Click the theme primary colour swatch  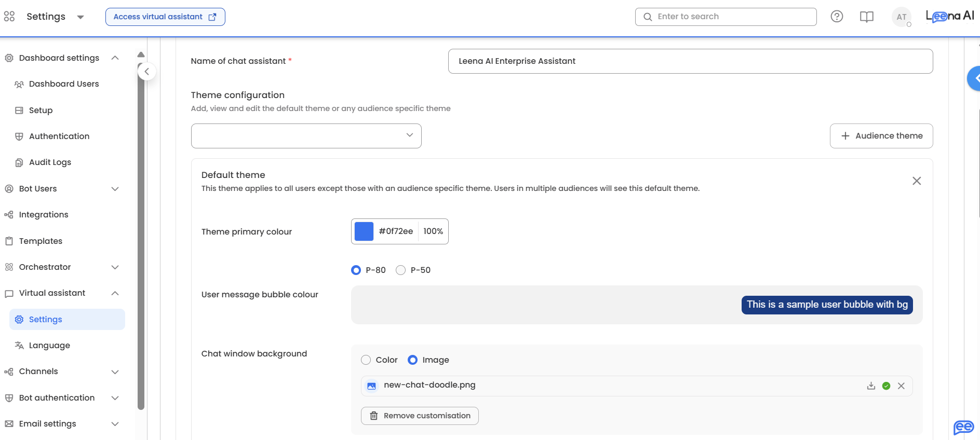tap(364, 231)
